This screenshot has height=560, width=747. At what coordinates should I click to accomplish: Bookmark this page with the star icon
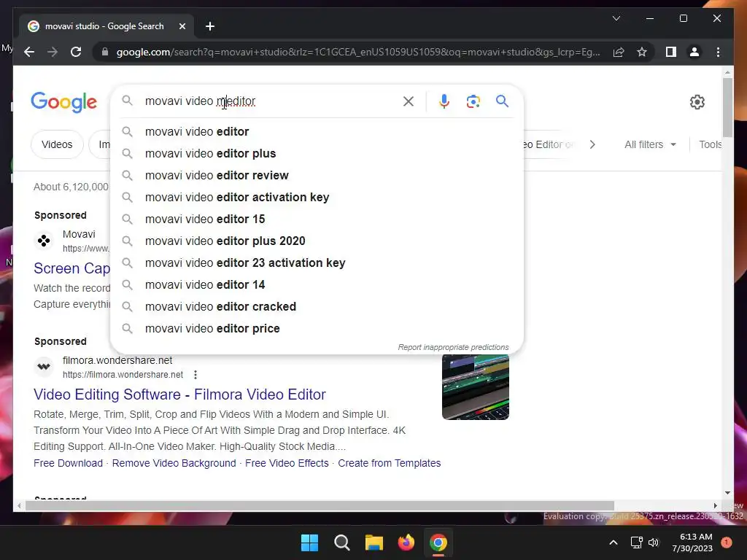642,52
